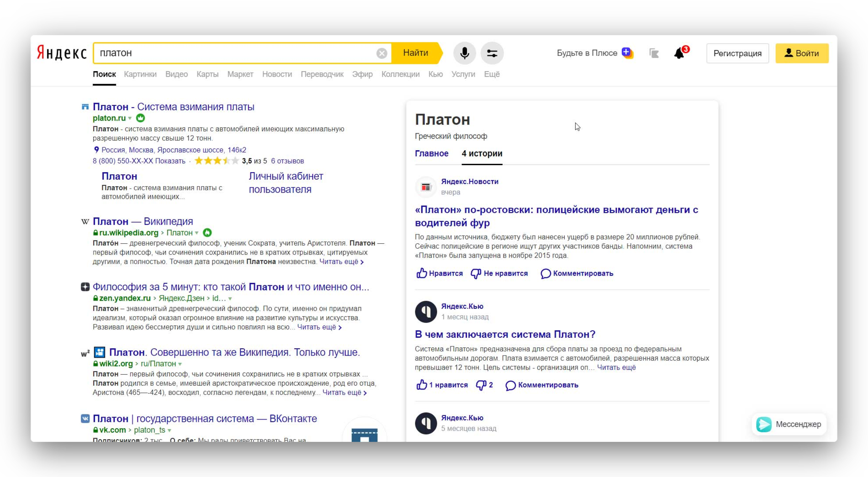Viewport: 868px width, 477px height.
Task: Open Философия за 5 минут result
Action: [x=231, y=287]
